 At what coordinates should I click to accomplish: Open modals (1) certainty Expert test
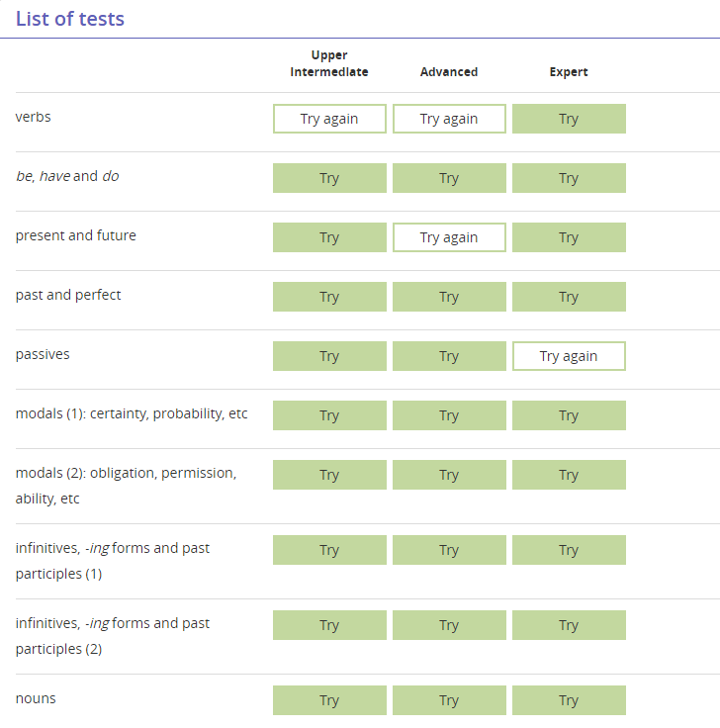pos(569,416)
